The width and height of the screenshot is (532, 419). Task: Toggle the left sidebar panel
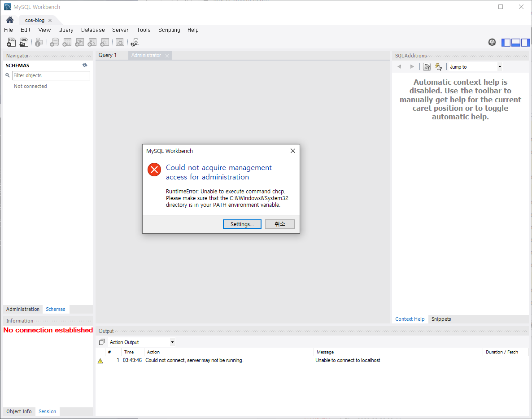506,43
